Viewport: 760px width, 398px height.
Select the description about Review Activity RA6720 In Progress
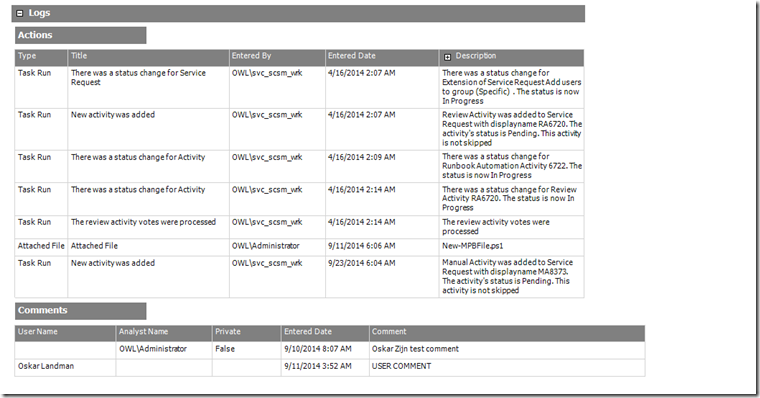pos(512,199)
